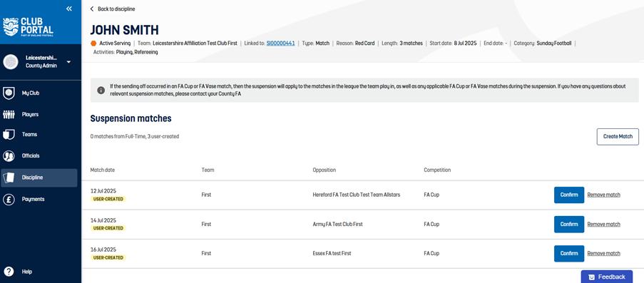Open Discipline menu item
The image size is (644, 283).
[x=39, y=177]
